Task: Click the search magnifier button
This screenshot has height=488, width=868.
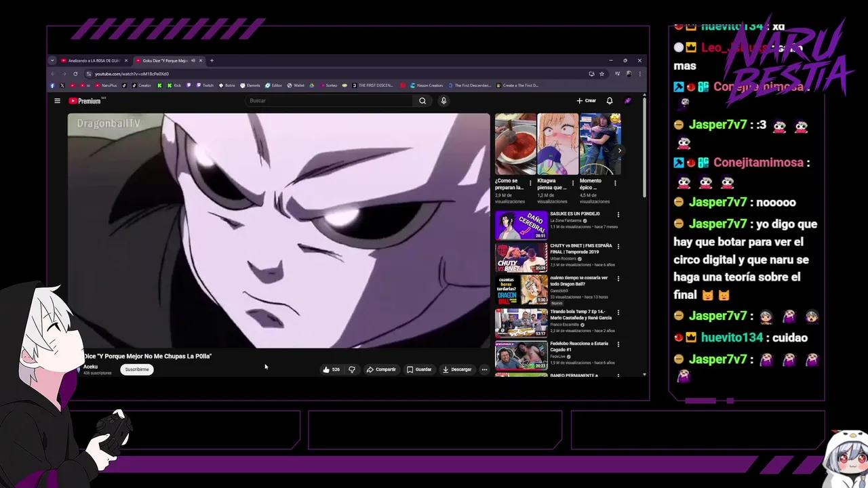Action: click(422, 100)
